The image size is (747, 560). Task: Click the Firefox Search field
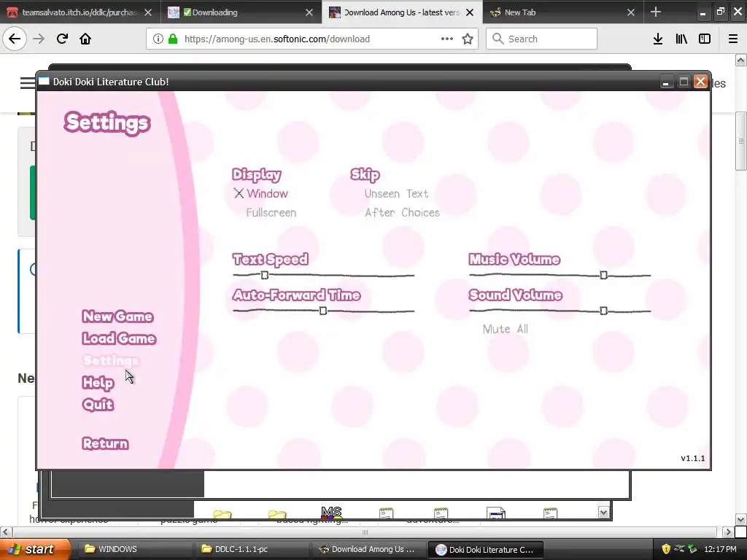click(x=542, y=39)
